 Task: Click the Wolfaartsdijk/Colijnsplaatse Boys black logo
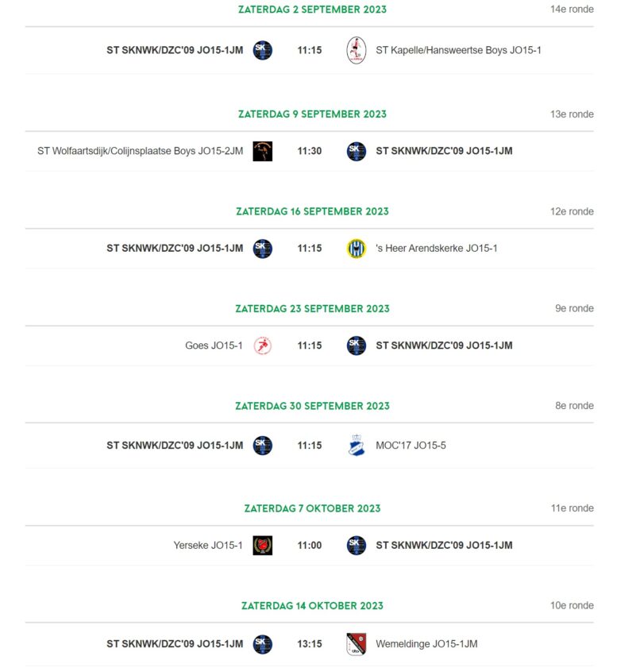click(263, 151)
